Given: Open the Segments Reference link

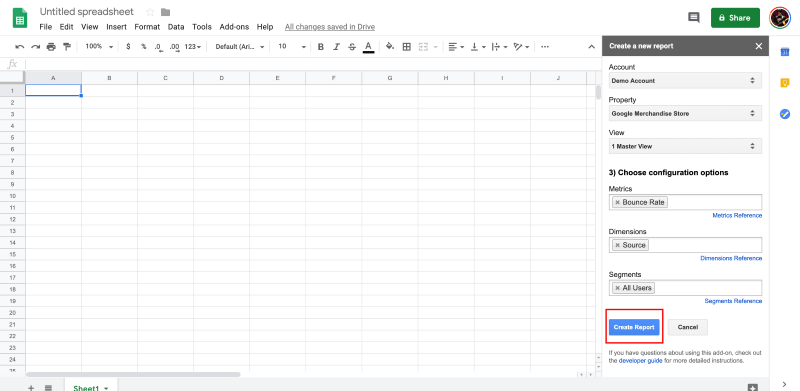Looking at the screenshot, I should (x=733, y=301).
